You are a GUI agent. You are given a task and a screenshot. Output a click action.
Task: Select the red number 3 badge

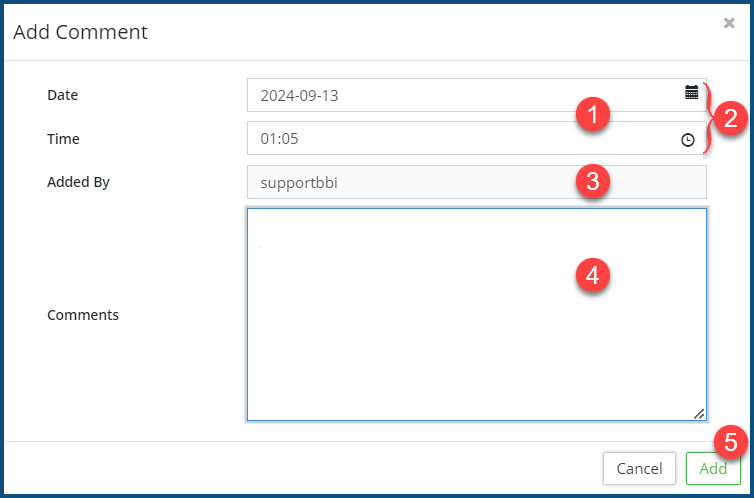click(x=593, y=182)
